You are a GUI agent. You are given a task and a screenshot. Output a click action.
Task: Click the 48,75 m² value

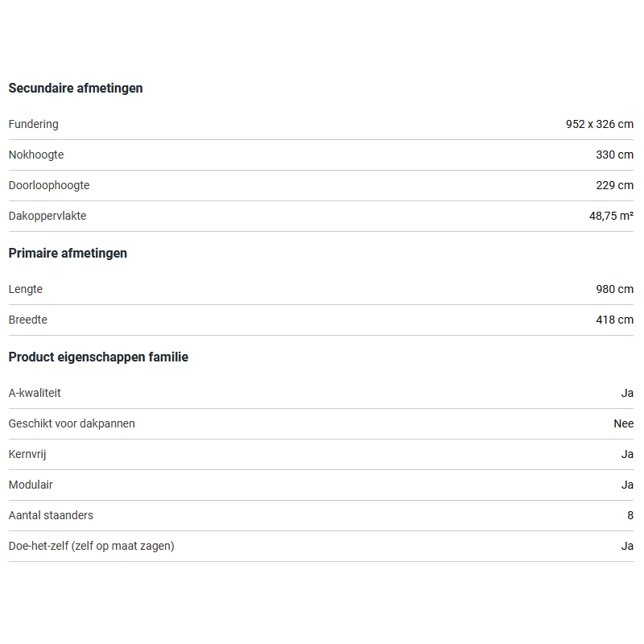click(611, 217)
